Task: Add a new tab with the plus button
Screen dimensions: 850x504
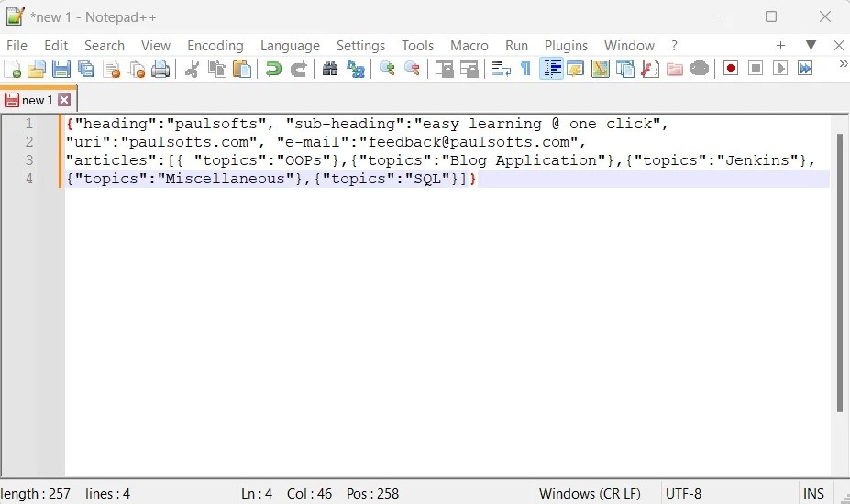Action: (780, 46)
